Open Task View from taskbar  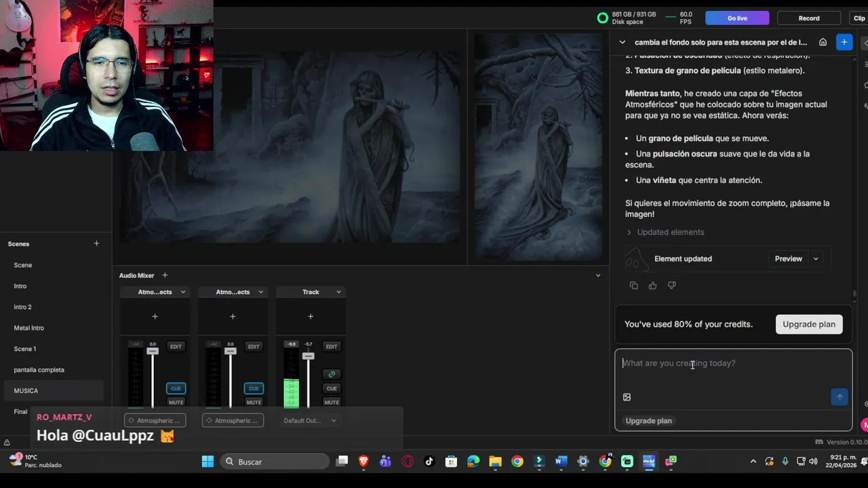point(342,462)
